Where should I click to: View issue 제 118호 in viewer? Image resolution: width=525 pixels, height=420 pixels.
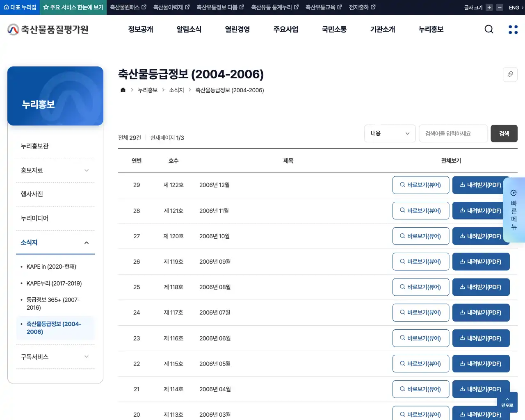tap(421, 287)
